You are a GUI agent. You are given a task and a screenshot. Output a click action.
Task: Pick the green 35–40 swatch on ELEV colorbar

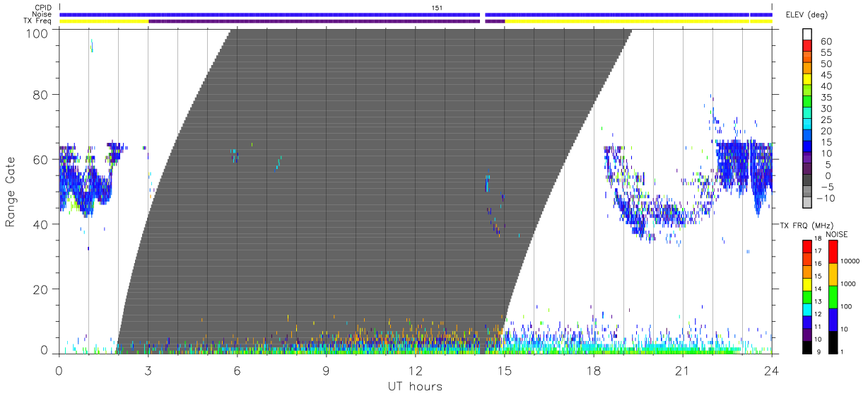pyautogui.click(x=807, y=92)
